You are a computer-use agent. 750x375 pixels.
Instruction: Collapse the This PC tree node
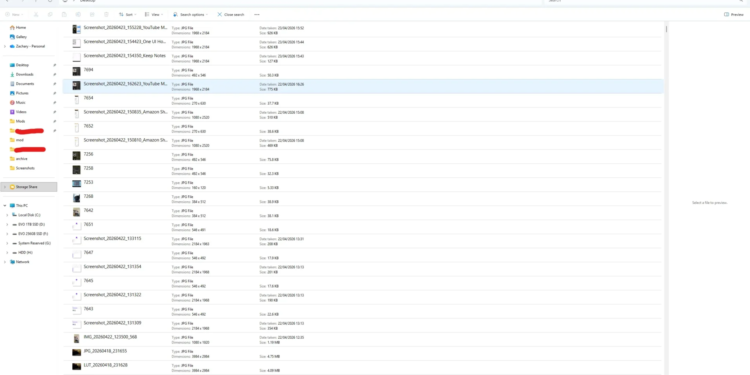pos(5,206)
